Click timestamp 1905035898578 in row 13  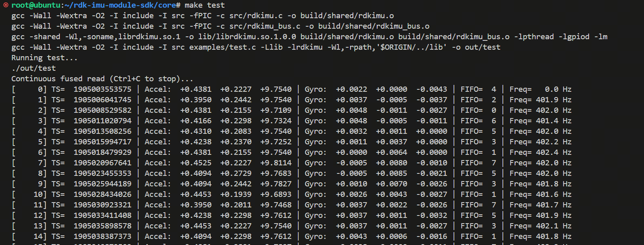[x=103, y=225]
